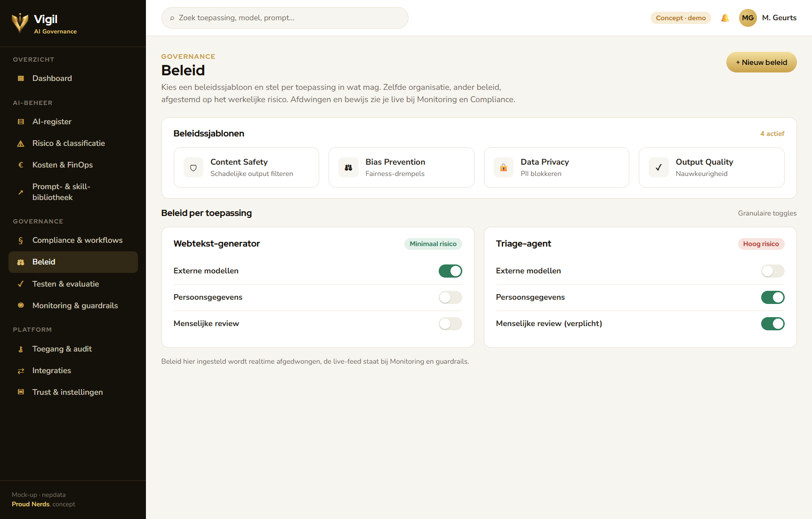
Task: Click the Dashboard grid icon
Action: [21, 79]
